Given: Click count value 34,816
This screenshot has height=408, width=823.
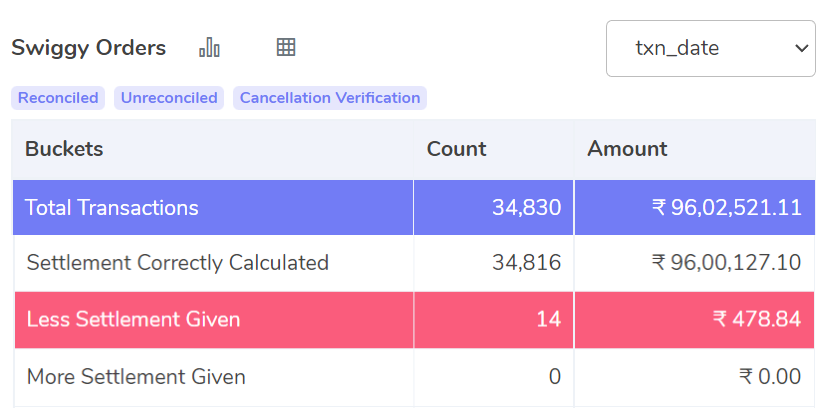Looking at the screenshot, I should click(526, 263).
